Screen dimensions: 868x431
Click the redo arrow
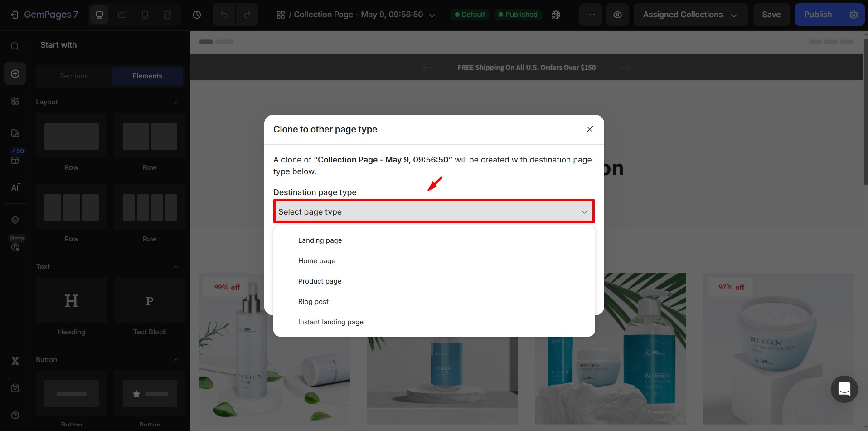pyautogui.click(x=247, y=15)
